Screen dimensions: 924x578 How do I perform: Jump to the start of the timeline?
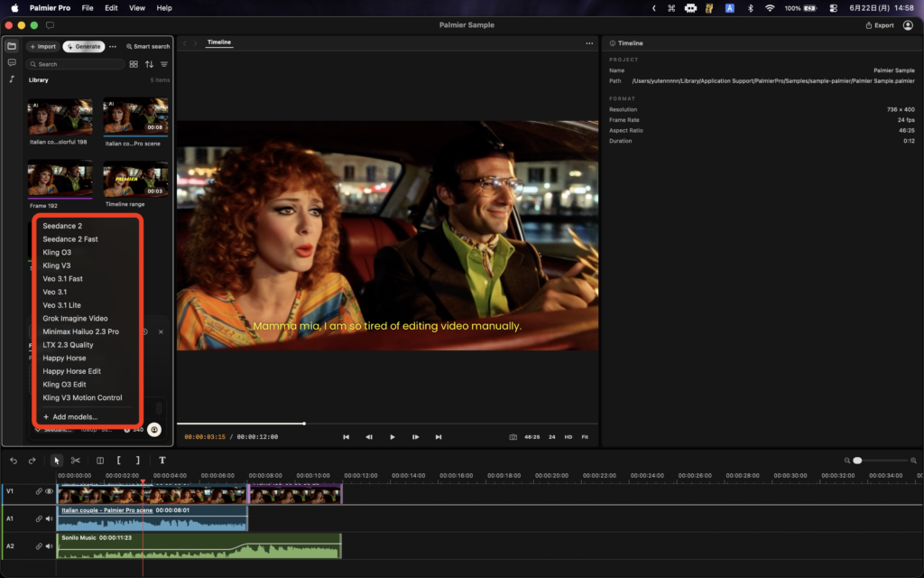[x=346, y=437]
